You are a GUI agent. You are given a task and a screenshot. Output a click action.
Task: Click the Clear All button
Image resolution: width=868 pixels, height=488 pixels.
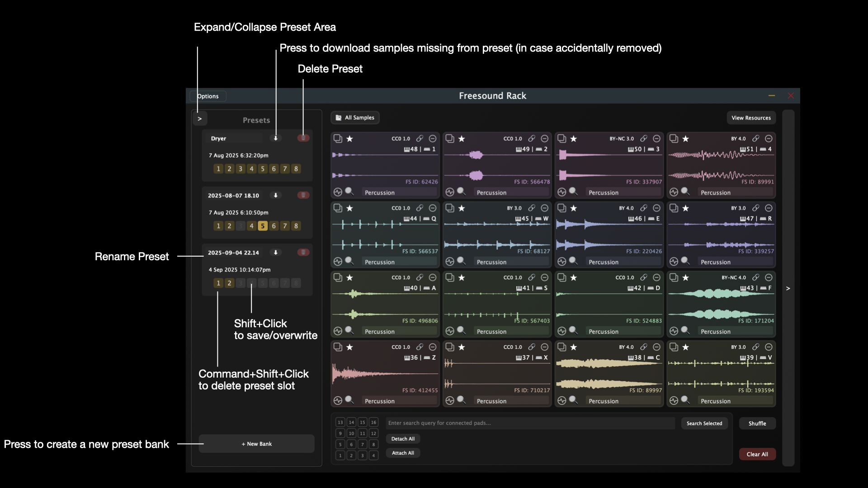[x=757, y=454]
